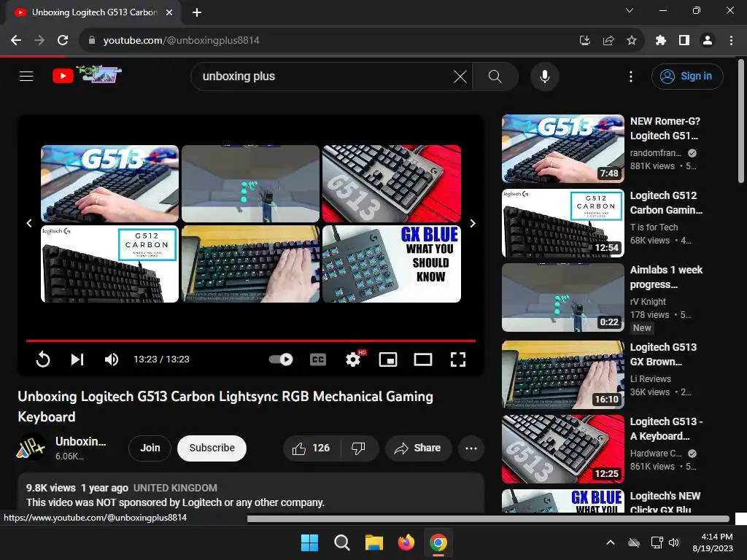Show next endscreen suggestions
Screen dimensions: 747x560
click(473, 223)
